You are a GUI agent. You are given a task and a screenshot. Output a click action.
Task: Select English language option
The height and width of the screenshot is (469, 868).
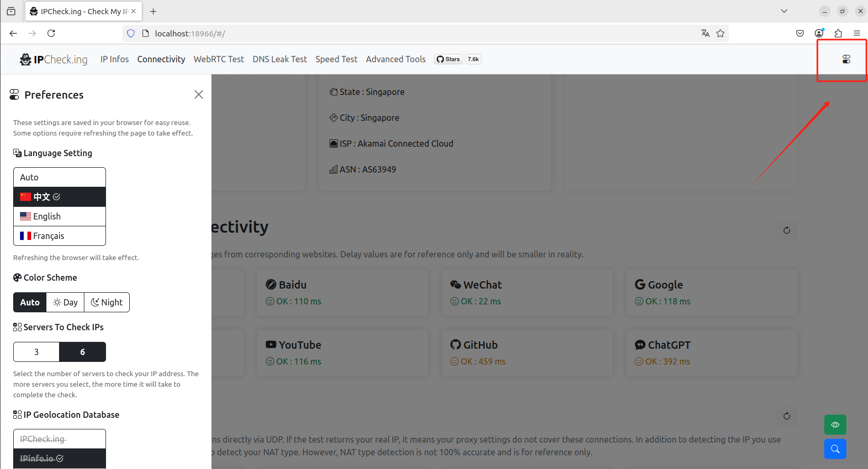(60, 216)
